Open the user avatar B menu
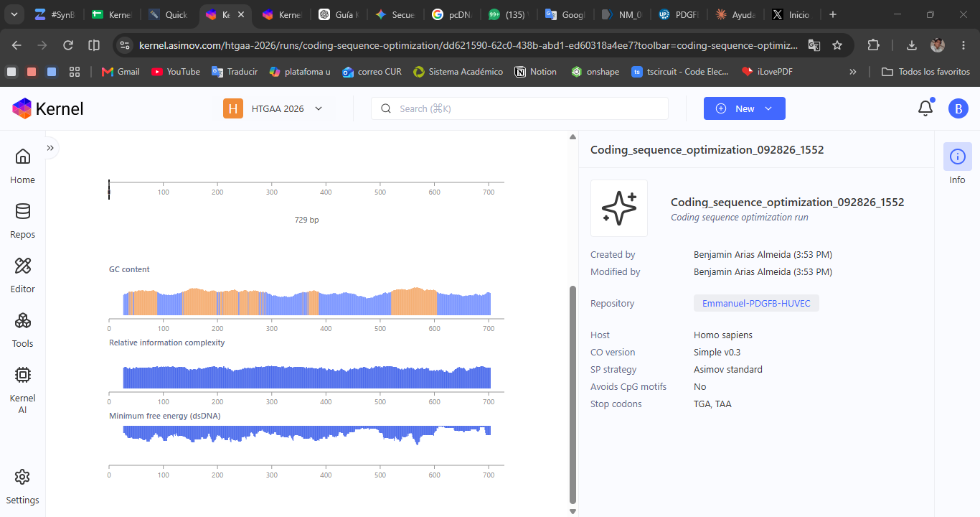980x517 pixels. (x=958, y=108)
